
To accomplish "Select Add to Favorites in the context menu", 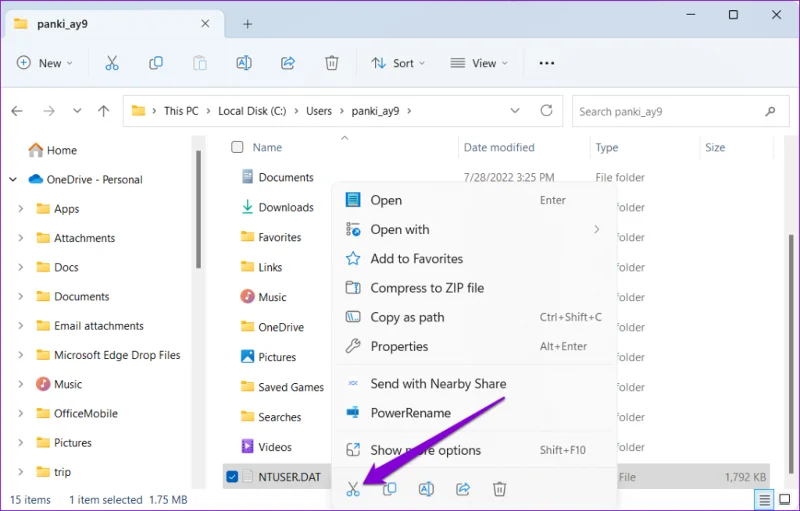I will point(474,259).
